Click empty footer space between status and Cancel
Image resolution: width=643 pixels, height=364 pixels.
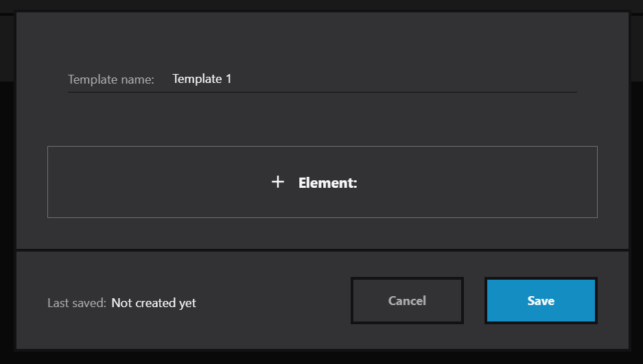(272, 302)
